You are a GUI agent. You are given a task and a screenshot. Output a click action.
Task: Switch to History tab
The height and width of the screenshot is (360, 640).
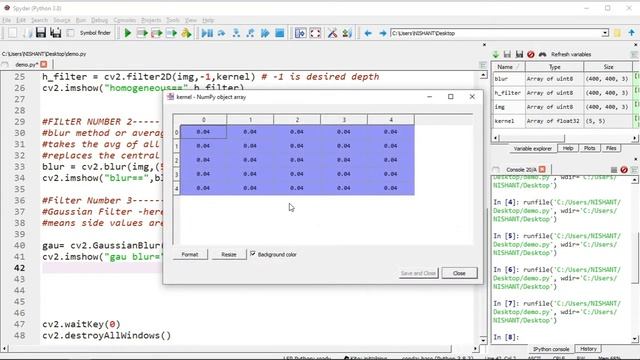588,349
